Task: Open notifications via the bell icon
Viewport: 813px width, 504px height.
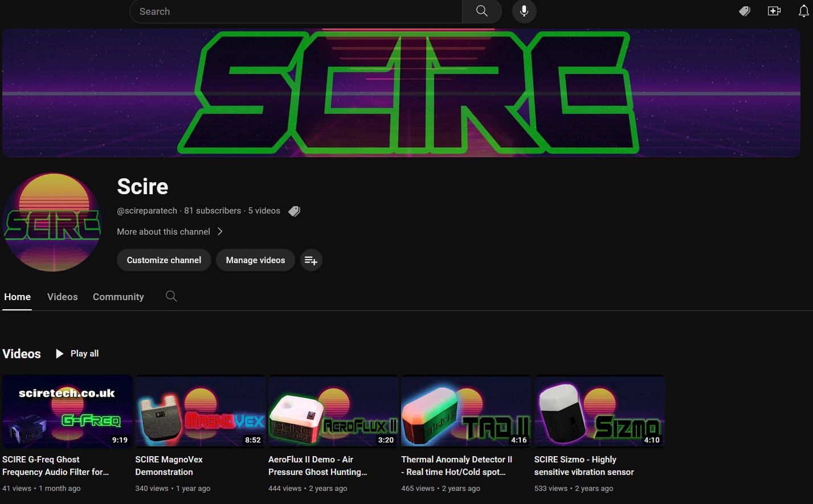Action: (804, 11)
